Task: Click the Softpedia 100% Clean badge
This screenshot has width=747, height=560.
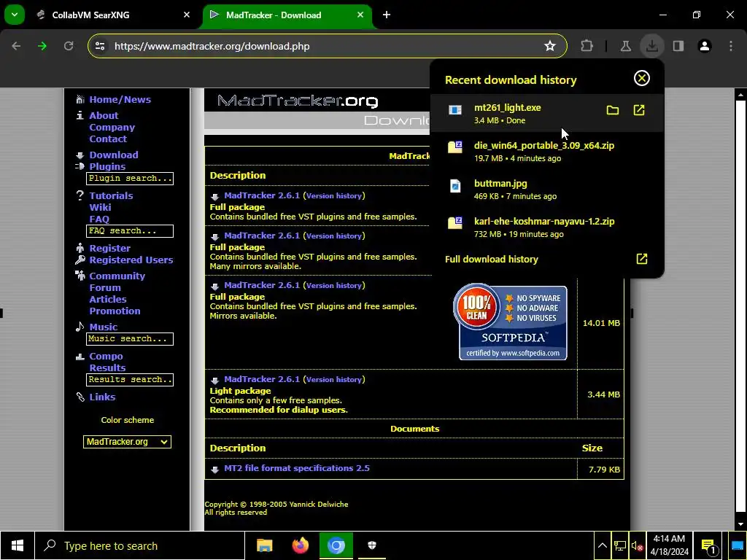Action: [x=510, y=322]
